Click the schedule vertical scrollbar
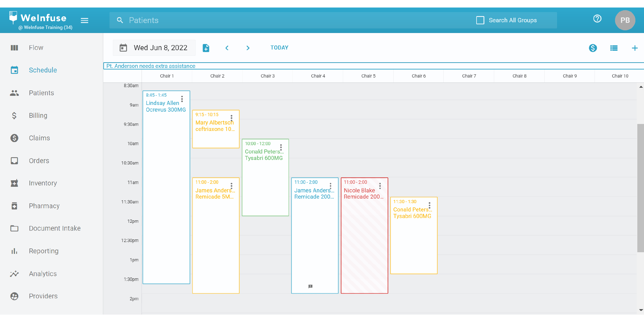The image size is (644, 322). [x=641, y=188]
